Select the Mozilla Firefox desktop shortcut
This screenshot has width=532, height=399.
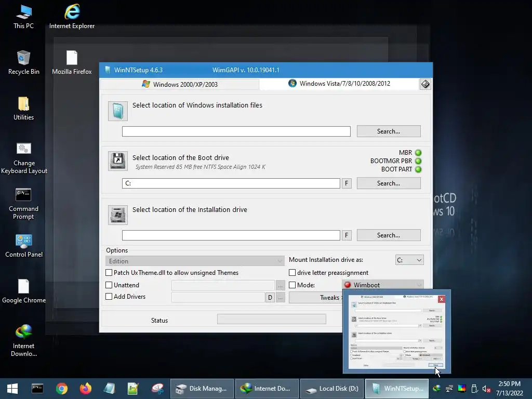click(72, 63)
